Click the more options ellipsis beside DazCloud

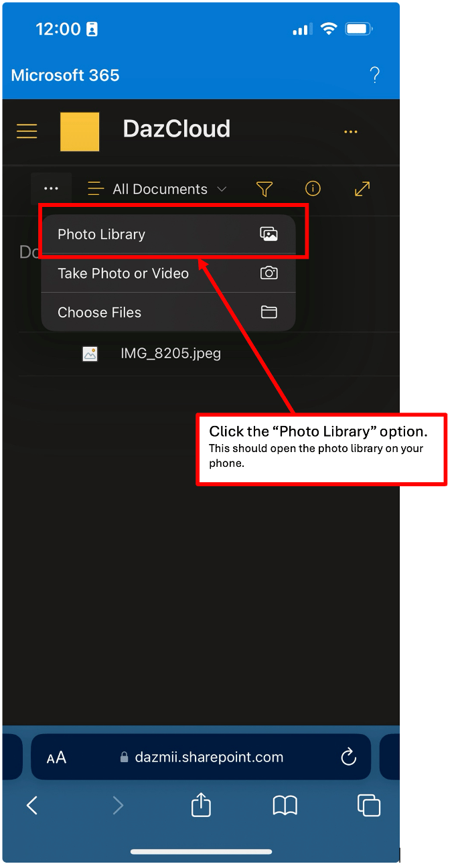pos(350,132)
